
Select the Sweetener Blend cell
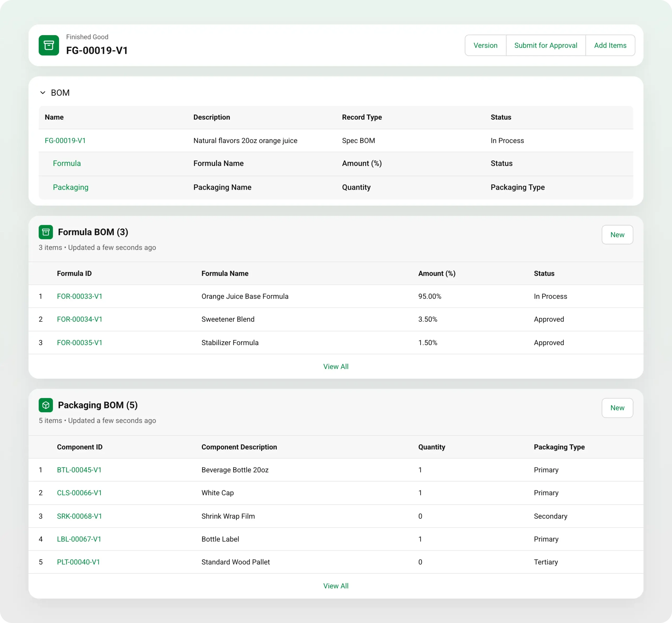228,319
